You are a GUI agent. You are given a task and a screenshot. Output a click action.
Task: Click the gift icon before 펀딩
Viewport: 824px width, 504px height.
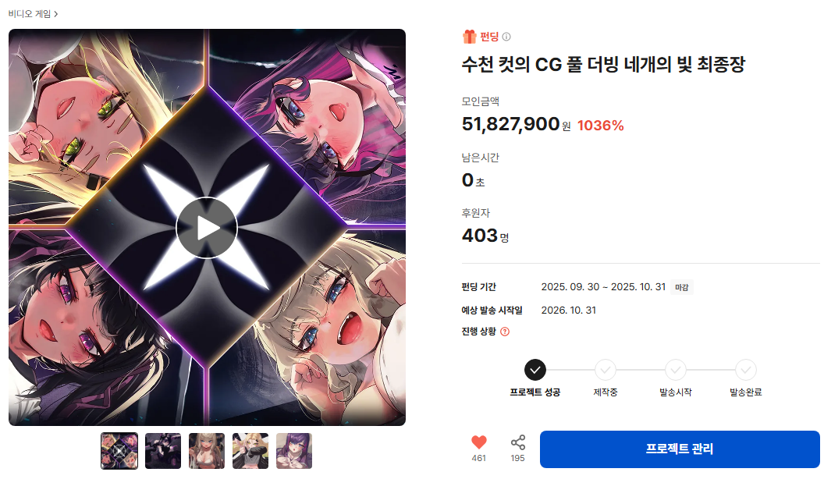[x=469, y=37]
